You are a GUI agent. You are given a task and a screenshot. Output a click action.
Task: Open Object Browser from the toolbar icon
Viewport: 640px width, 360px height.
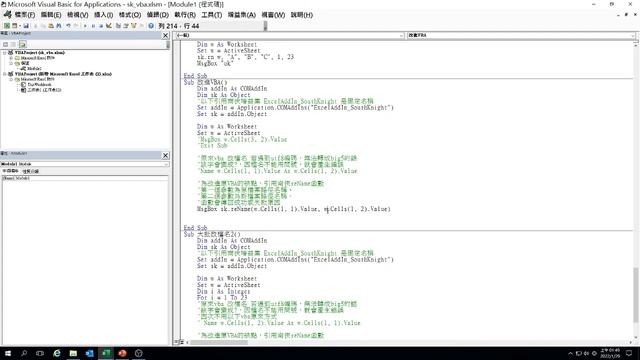[134, 26]
